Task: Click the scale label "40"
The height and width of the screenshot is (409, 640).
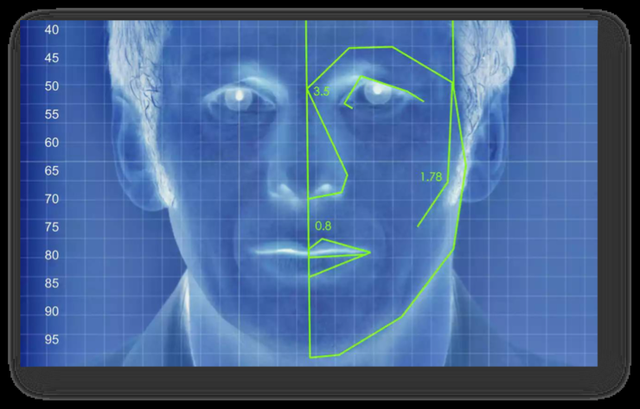Action: coord(52,30)
